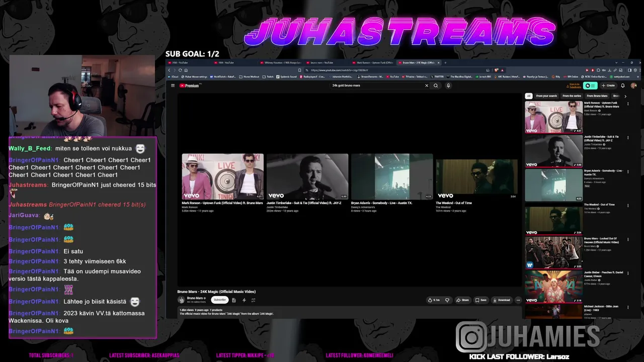Like the 24K Magic video

(x=434, y=300)
